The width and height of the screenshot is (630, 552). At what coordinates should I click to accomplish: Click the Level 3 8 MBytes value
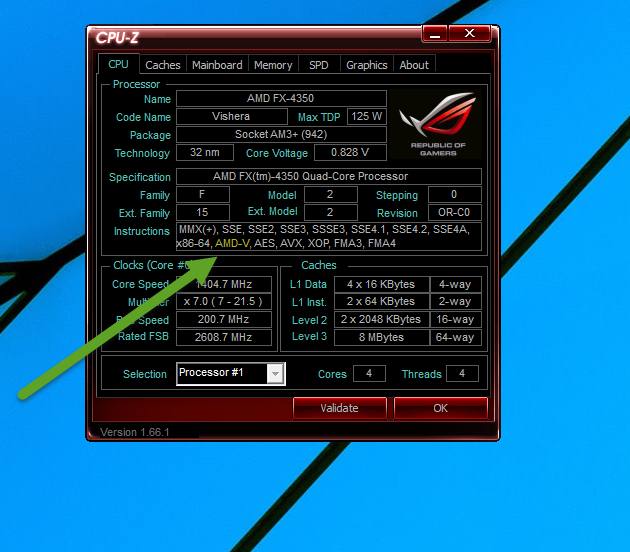[381, 337]
